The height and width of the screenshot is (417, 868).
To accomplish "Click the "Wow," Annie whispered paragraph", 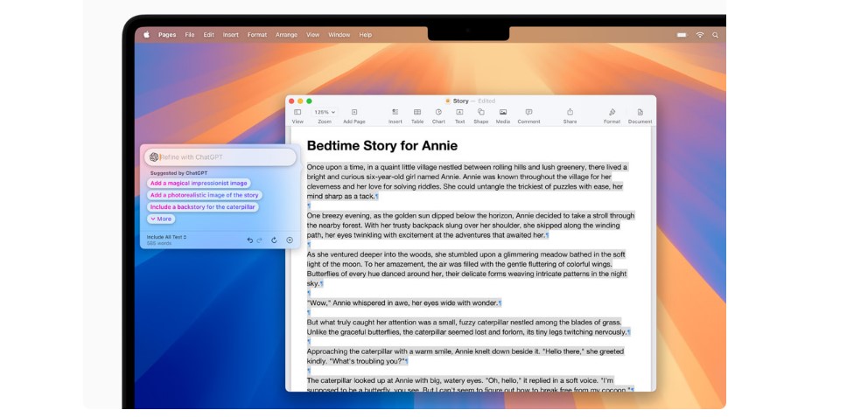I will 403,303.
